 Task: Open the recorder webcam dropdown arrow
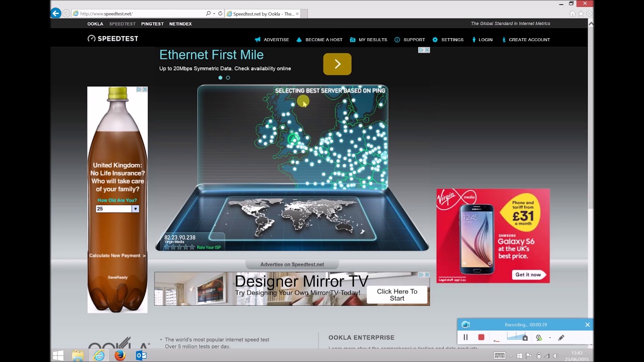(550, 338)
